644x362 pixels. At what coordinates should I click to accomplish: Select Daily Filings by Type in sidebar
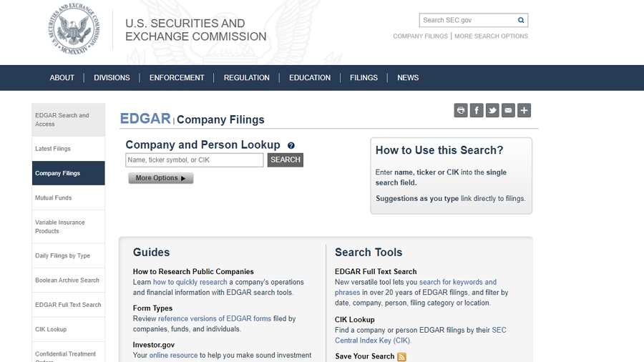68,255
